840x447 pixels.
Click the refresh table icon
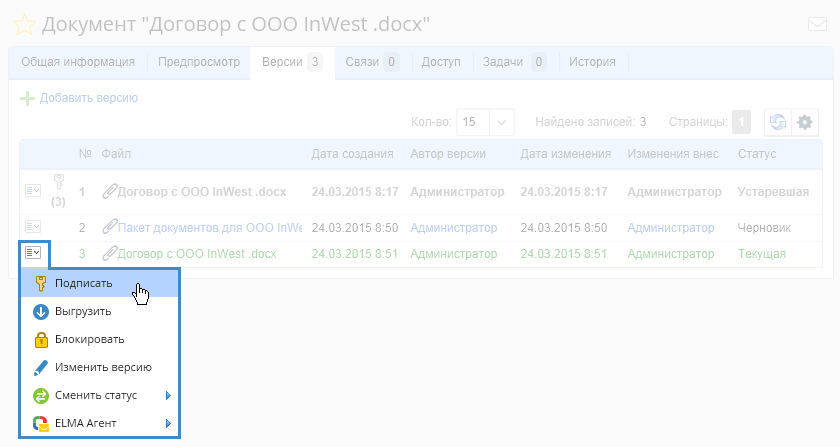pos(777,122)
